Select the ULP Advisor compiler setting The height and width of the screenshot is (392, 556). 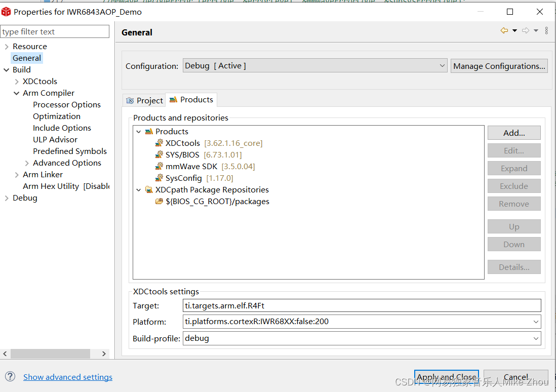pos(55,139)
